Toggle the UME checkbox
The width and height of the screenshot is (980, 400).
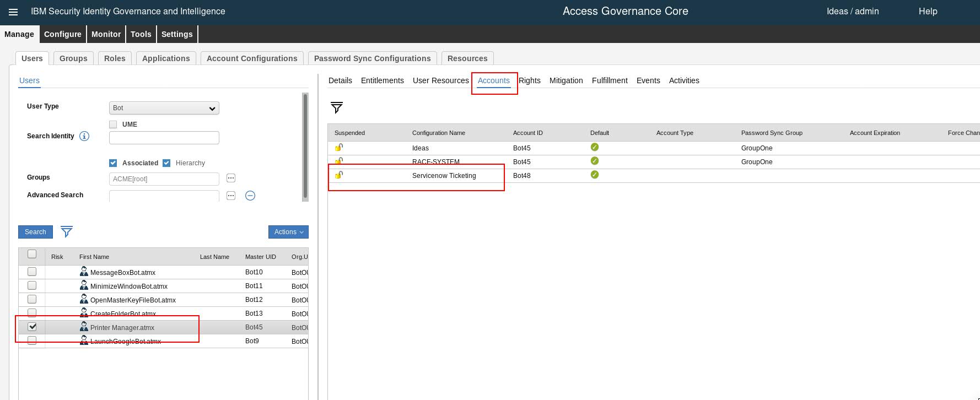(x=113, y=125)
